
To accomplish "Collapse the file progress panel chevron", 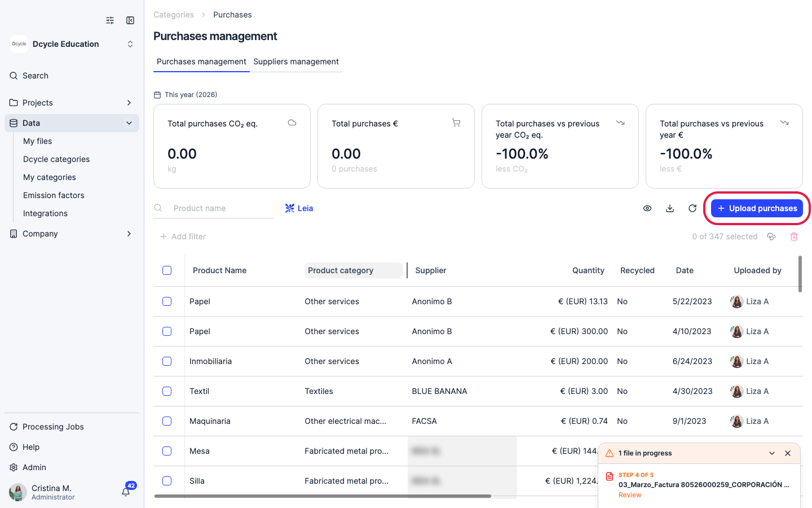I will point(772,453).
